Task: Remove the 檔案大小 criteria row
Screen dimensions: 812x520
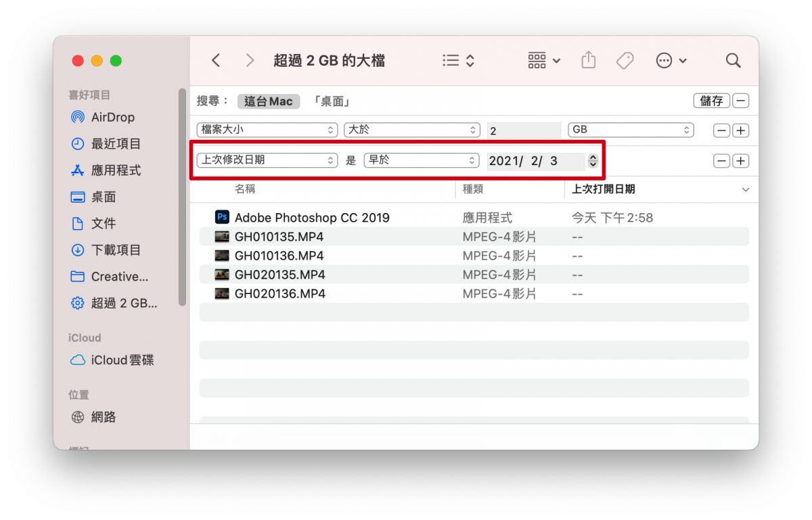Action: (x=722, y=131)
